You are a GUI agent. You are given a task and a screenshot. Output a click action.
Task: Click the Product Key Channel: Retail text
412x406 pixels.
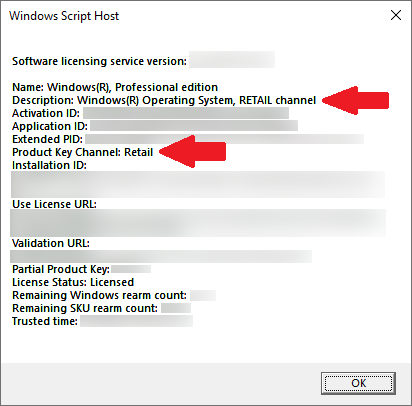coord(83,152)
